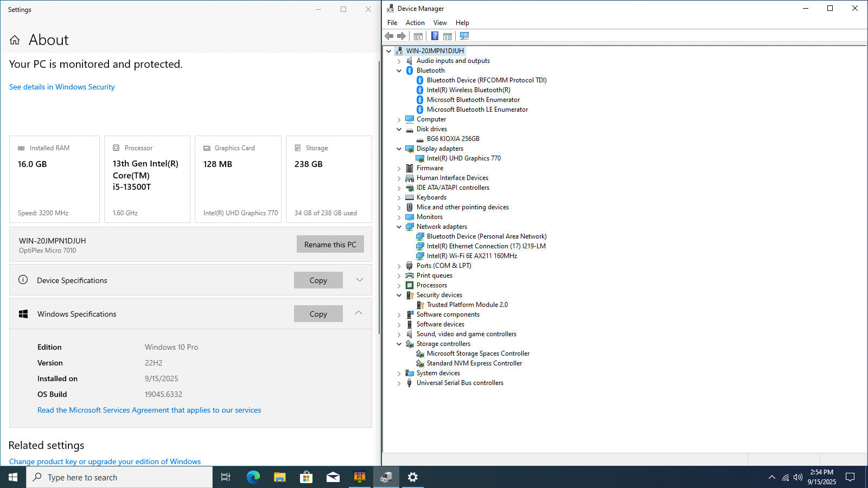This screenshot has height=488, width=868.
Task: Select Intel(R) Ethernet Connection (17) I219-LM
Action: pyautogui.click(x=486, y=246)
